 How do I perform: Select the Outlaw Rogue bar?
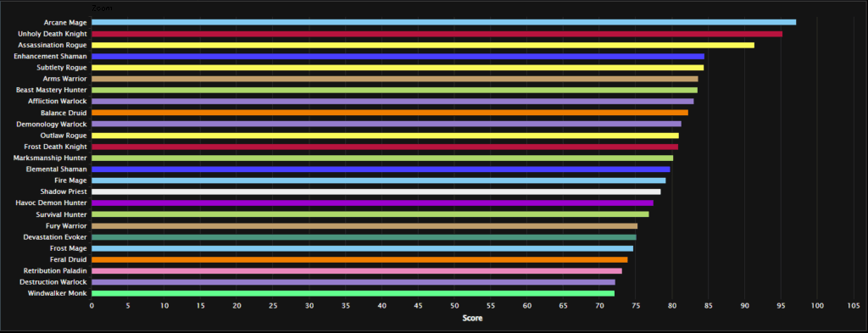click(385, 136)
